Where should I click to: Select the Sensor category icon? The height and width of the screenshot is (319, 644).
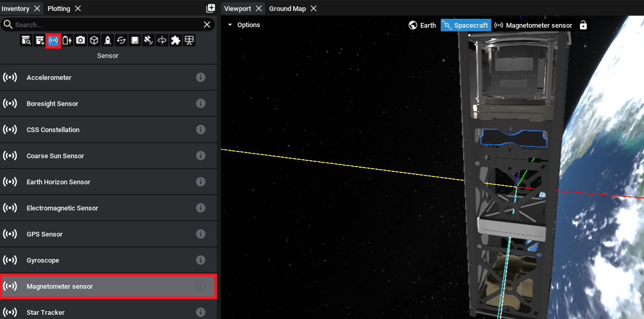(53, 40)
